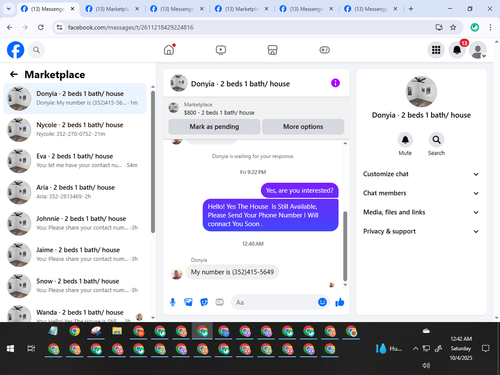Open File Explorer on the taskbar
Image resolution: width=500 pixels, height=375 pixels.
point(117,331)
